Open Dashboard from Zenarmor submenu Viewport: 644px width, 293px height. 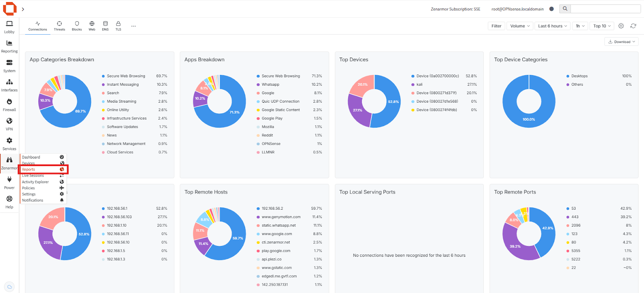[x=43, y=157]
